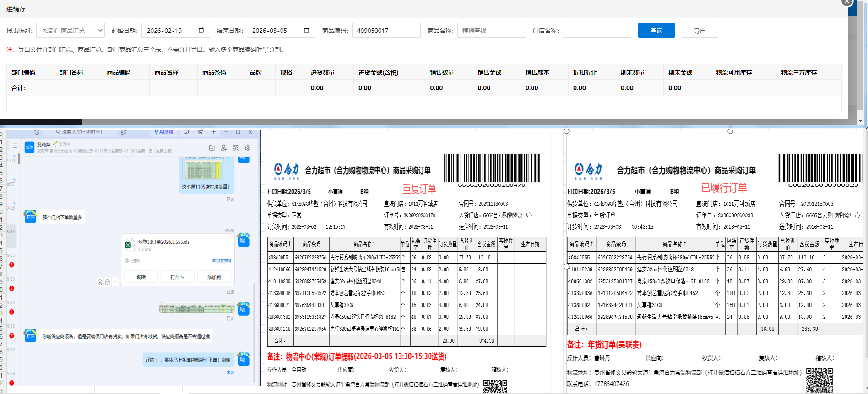Click the reply bubble icon beside file message
This screenshot has width=868, height=394.
108,282
